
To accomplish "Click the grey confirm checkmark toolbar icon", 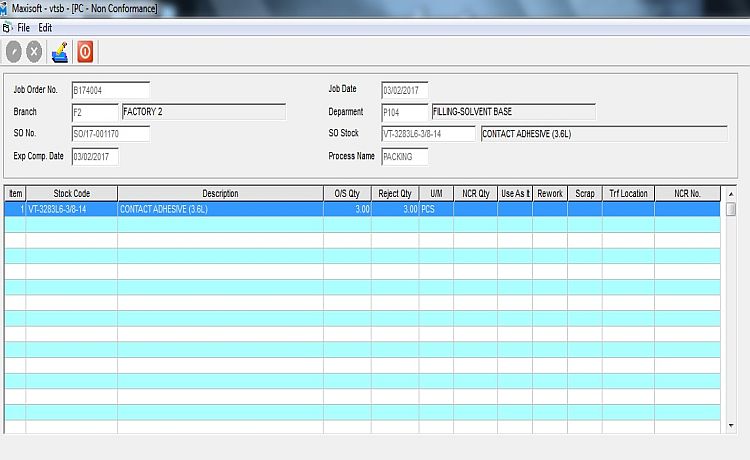I will [14, 52].
